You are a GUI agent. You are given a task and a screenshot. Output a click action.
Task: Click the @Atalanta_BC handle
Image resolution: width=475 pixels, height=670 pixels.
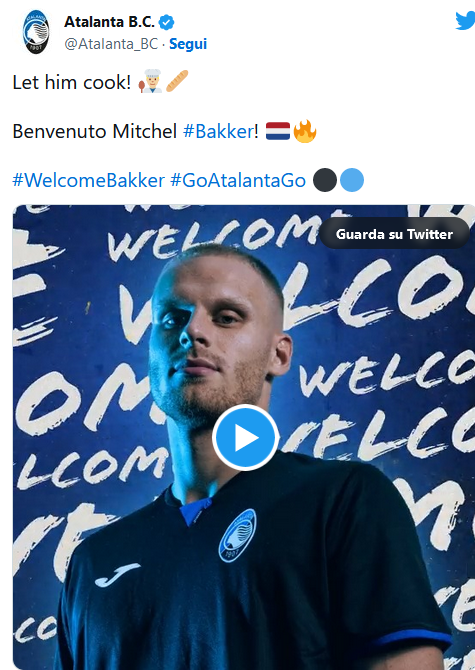[x=111, y=44]
